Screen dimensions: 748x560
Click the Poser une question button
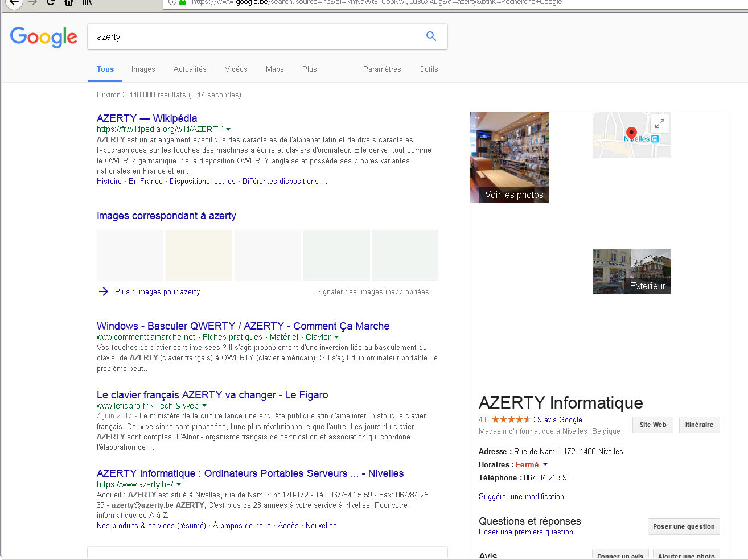click(x=684, y=526)
